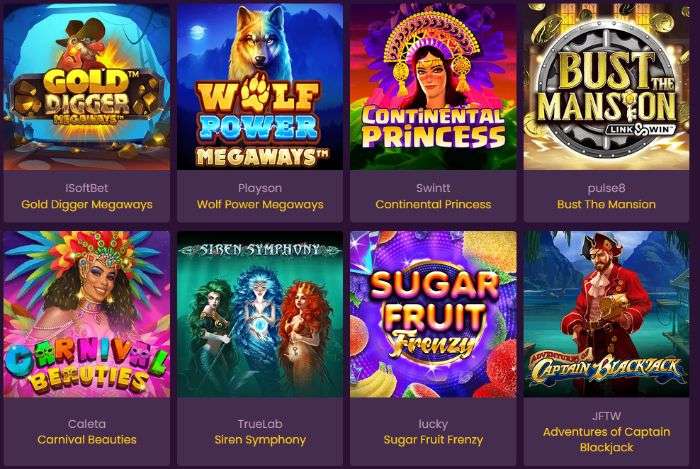The width and height of the screenshot is (700, 469).
Task: Launch Bust The Mansion game thumbnail
Action: pyautogui.click(x=606, y=87)
